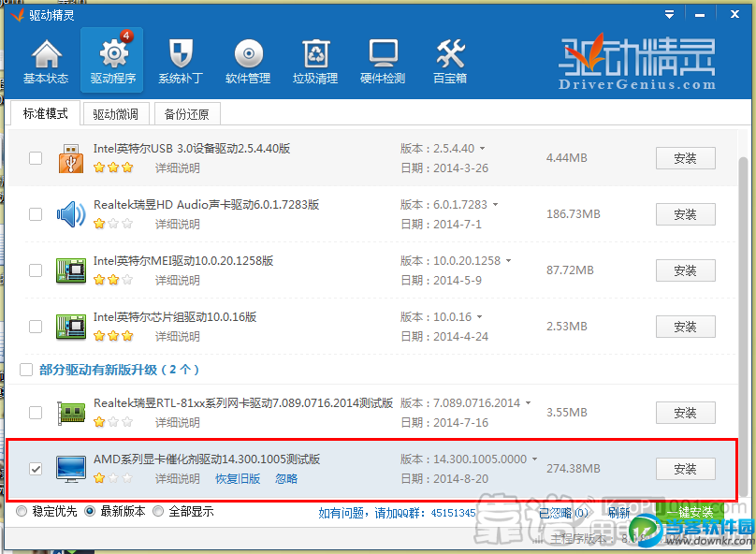Image resolution: width=756 pixels, height=554 pixels.
Task: Click the 刷新 refresh link
Action: pyautogui.click(x=618, y=513)
